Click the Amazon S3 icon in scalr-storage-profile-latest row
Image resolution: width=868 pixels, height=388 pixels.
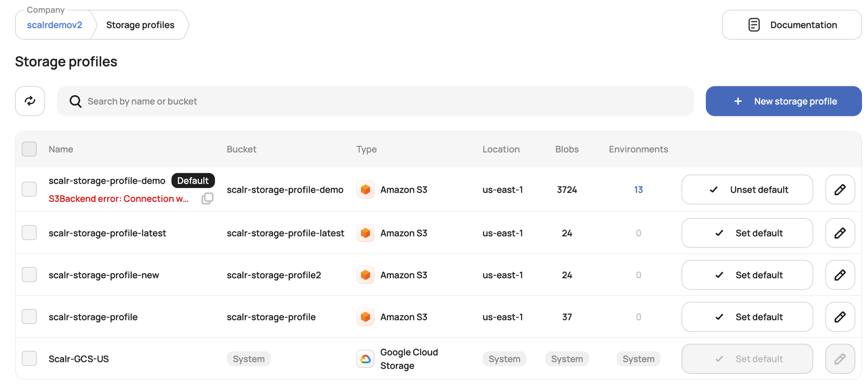[x=365, y=233]
